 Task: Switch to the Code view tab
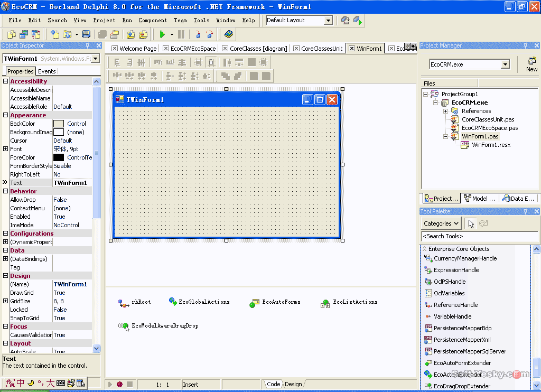[x=273, y=384]
